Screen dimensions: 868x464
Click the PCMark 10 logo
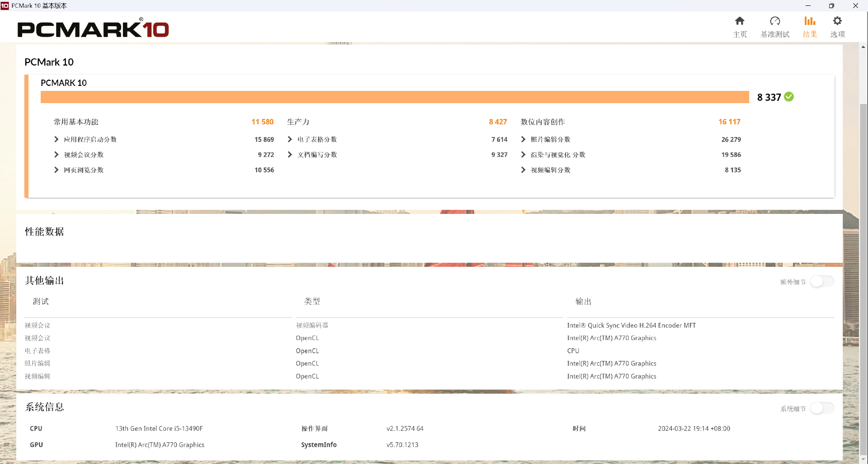93,28
